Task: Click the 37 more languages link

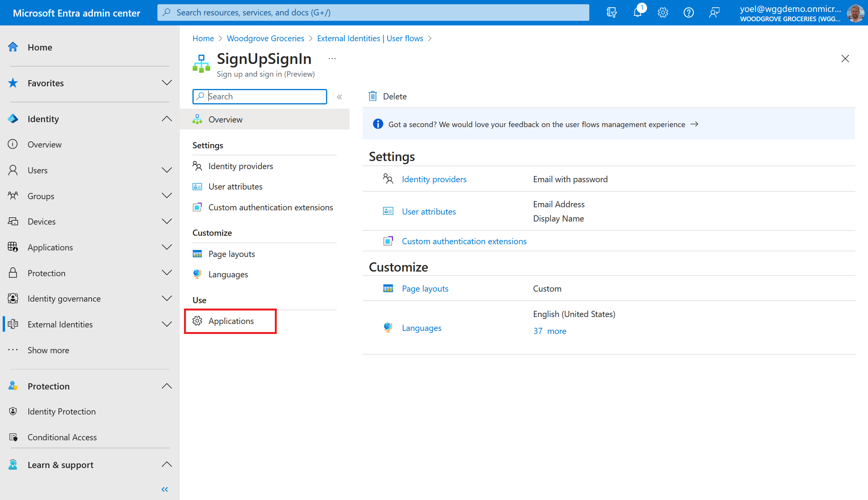Action: [550, 331]
